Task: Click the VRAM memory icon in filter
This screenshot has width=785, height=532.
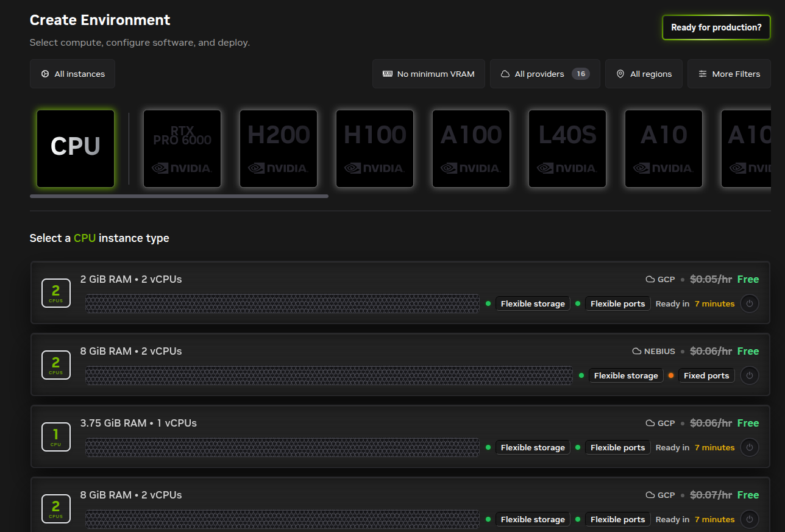Action: click(388, 74)
